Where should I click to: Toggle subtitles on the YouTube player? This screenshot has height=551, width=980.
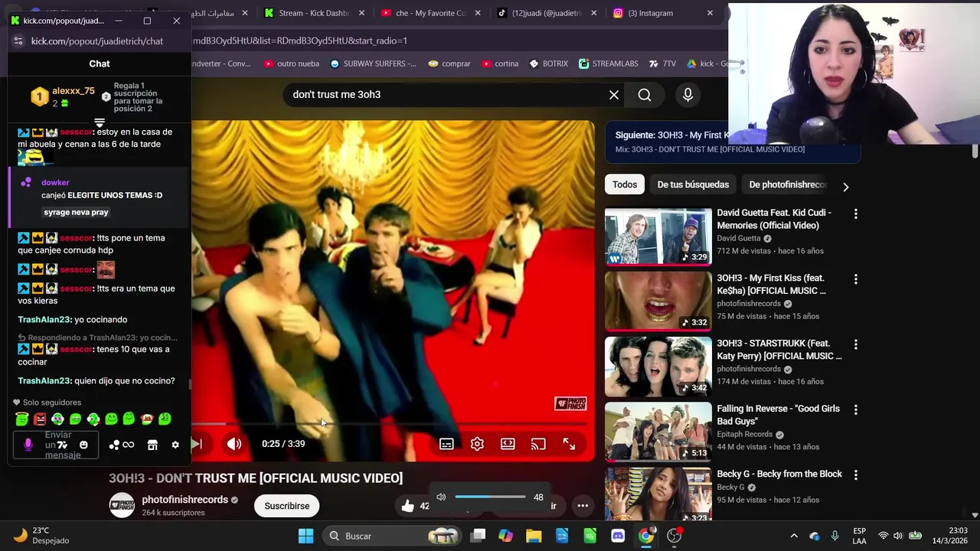446,444
